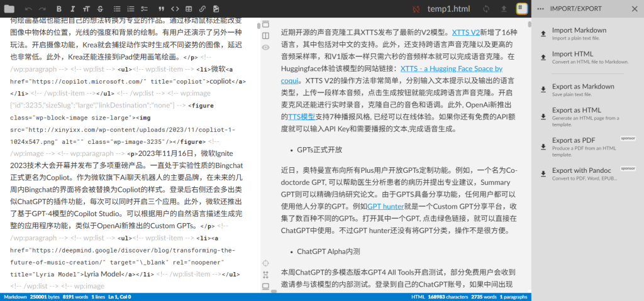644x301 pixels.
Task: Click the 'GPTs正式开放' bullet in preview
Action: point(319,150)
